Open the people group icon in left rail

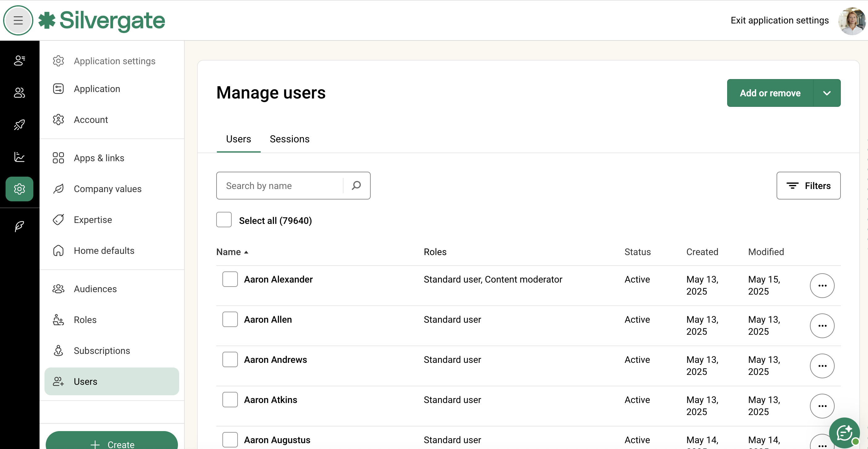(x=19, y=93)
